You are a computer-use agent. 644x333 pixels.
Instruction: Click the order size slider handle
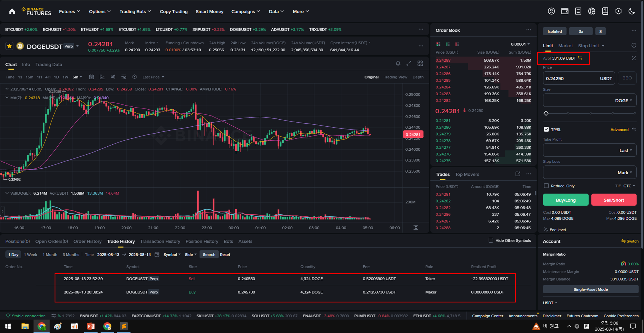point(546,113)
